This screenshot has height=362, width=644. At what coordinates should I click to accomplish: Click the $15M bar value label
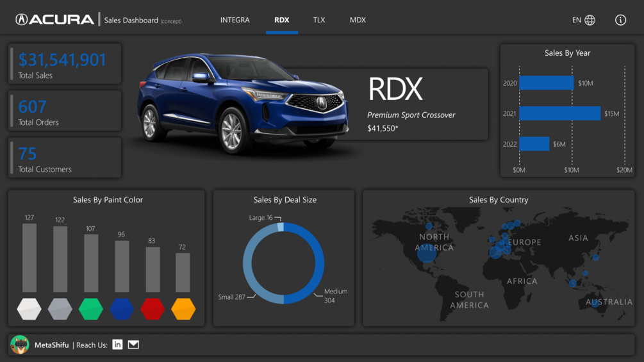click(611, 113)
